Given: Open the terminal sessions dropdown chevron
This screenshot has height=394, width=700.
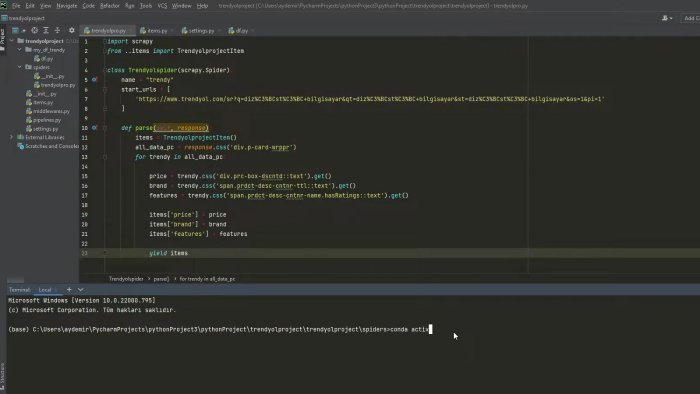Looking at the screenshot, I should (x=80, y=290).
